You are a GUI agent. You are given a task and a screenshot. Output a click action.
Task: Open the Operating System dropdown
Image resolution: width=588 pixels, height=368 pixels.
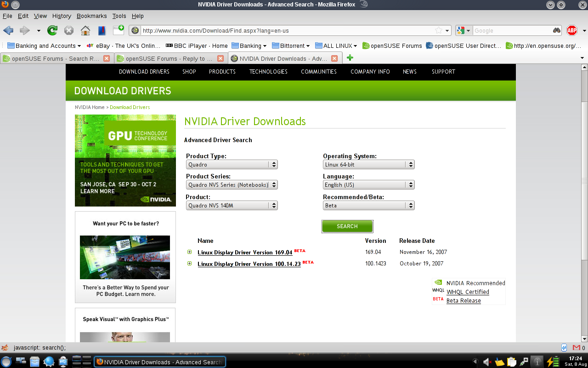[x=368, y=164]
